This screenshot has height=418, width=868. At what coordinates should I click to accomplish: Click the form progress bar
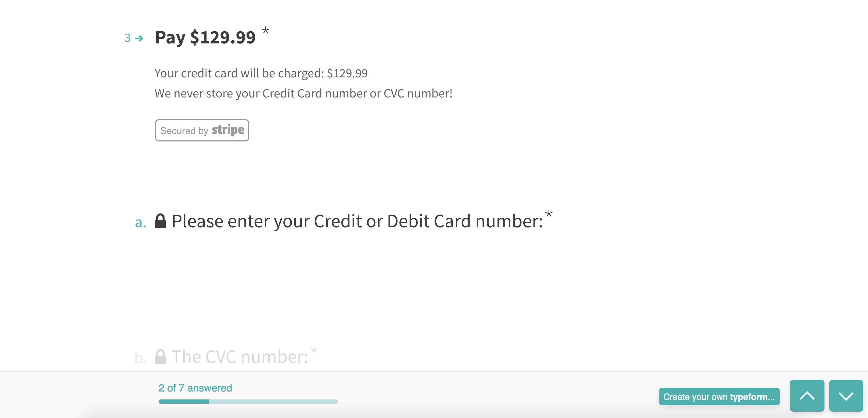(248, 402)
